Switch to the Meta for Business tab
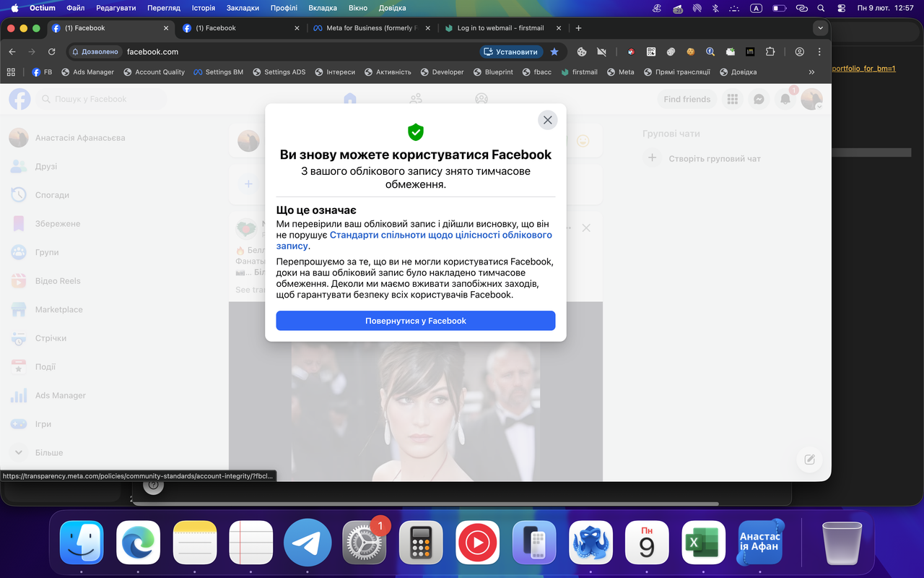924x578 pixels. pos(372,28)
